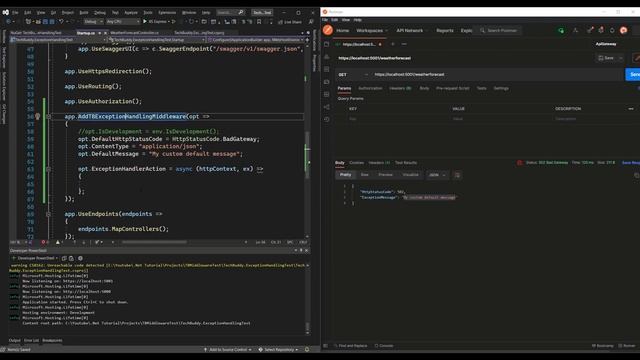The height and width of the screenshot is (360, 640).
Task: Open Cookies response tab
Action: (356, 162)
